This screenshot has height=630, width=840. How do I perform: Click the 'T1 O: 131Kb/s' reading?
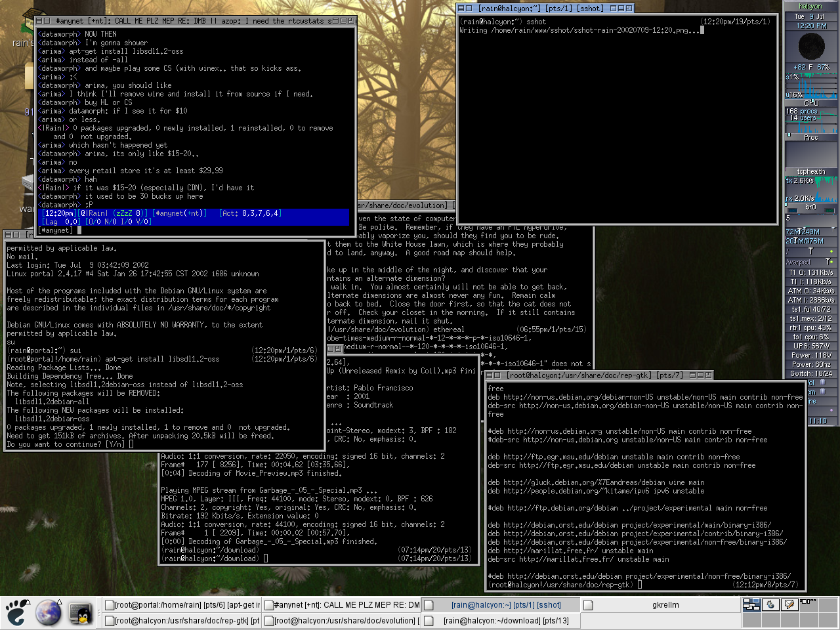click(811, 272)
